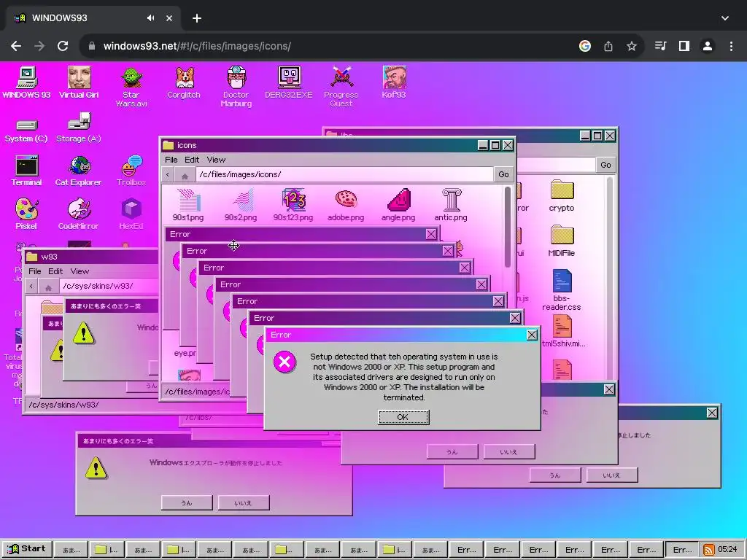
Task: Select bbs-reader.css file icon
Action: point(562,289)
